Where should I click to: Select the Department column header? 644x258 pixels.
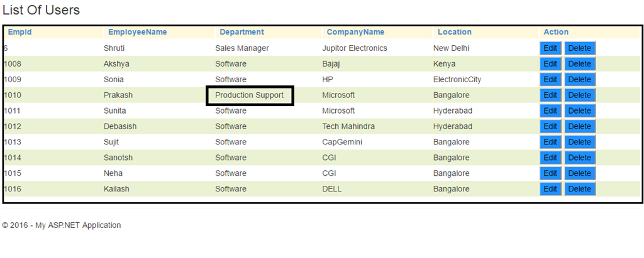pyautogui.click(x=241, y=32)
